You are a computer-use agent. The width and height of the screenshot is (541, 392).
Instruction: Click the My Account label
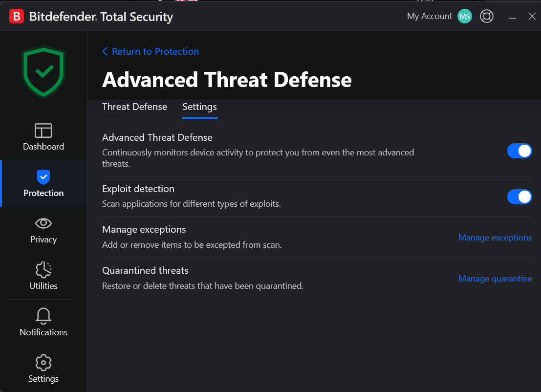429,16
